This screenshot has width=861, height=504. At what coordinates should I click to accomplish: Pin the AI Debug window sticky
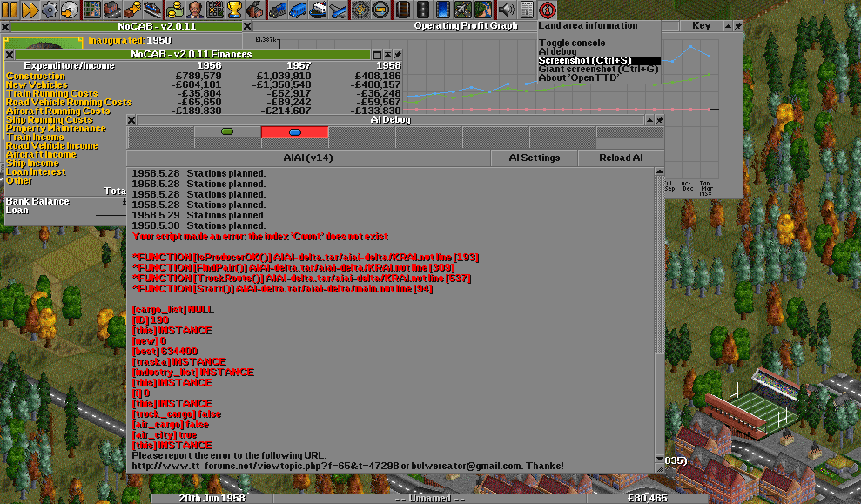click(x=659, y=119)
